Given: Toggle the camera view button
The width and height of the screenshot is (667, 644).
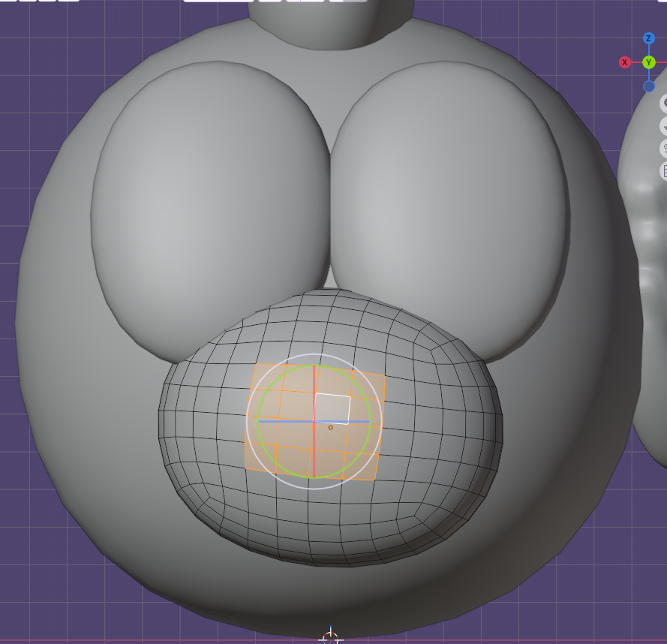Looking at the screenshot, I should [x=664, y=148].
